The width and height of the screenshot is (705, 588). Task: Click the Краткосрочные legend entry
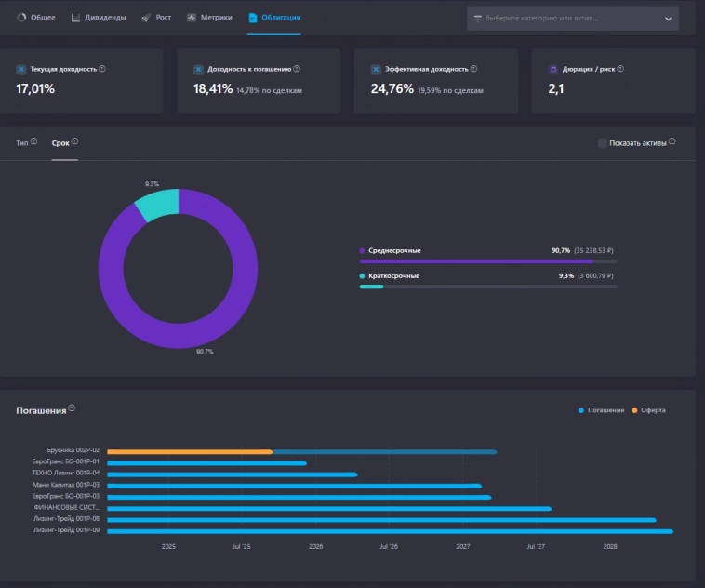coord(393,275)
